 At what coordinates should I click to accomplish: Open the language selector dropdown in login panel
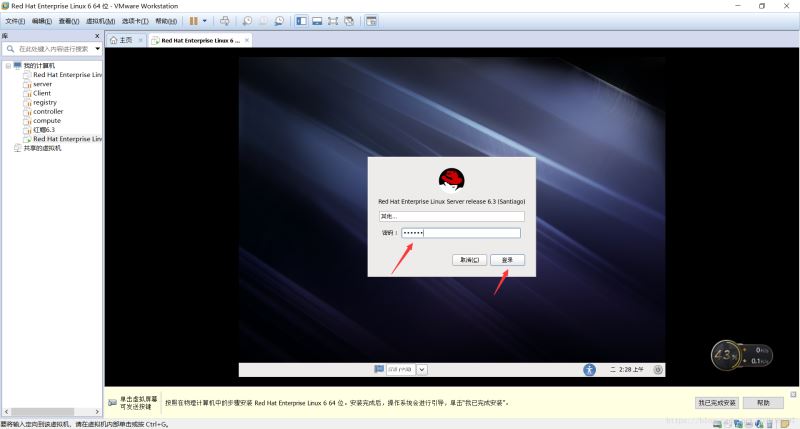[x=422, y=369]
